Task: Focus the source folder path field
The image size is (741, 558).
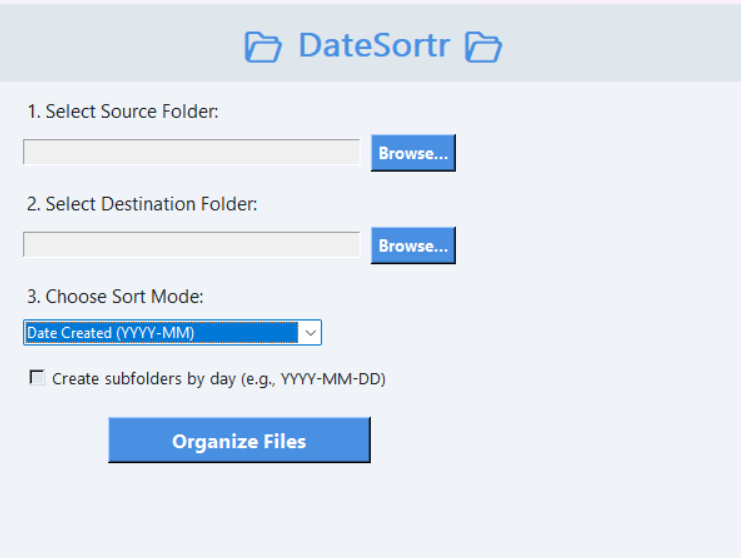Action: tap(191, 152)
